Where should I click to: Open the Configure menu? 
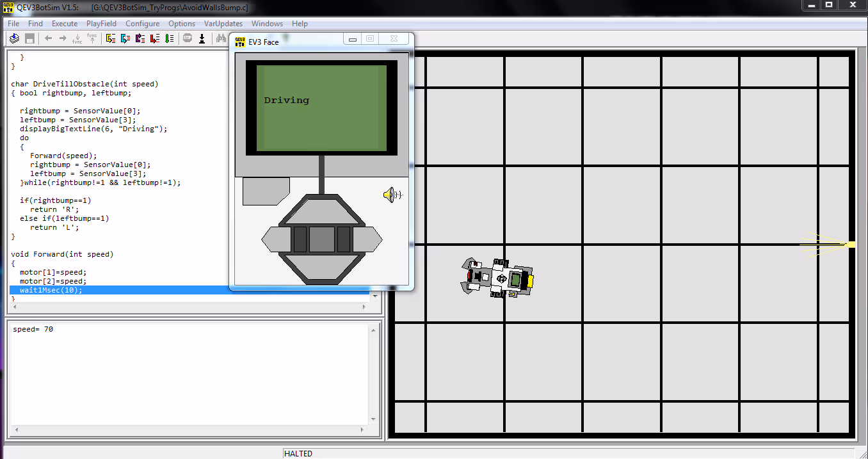tap(142, 23)
